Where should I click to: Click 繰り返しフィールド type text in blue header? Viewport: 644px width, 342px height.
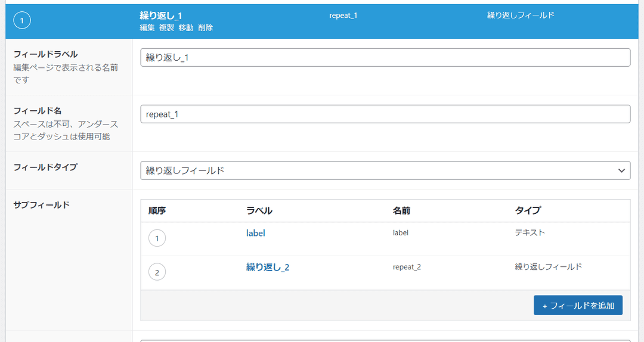pyautogui.click(x=521, y=15)
